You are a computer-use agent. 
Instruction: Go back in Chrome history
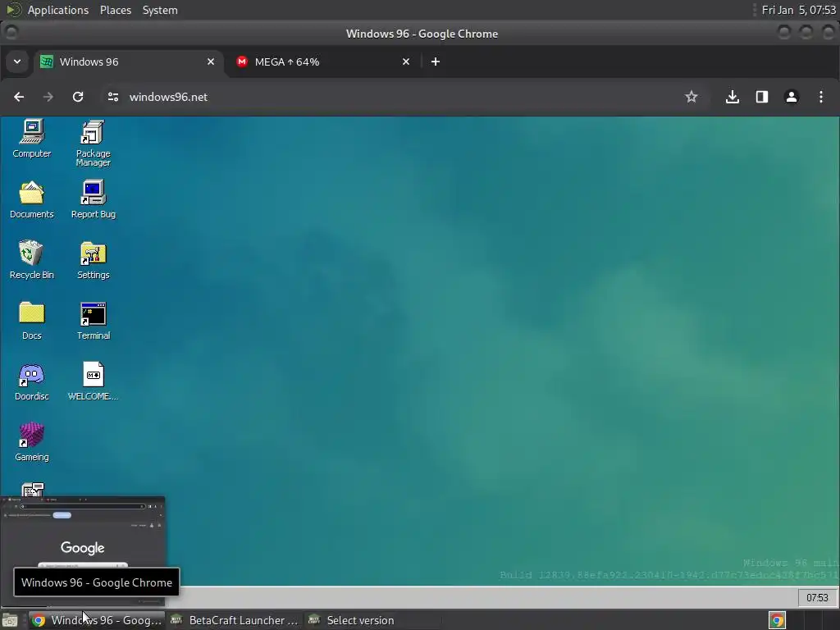(19, 97)
